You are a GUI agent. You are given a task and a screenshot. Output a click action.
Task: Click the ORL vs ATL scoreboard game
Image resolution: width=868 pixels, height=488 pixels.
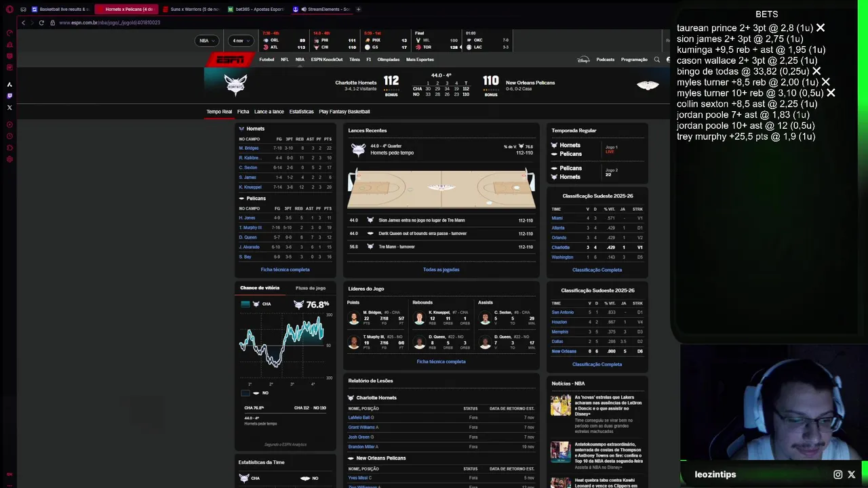[x=283, y=41]
